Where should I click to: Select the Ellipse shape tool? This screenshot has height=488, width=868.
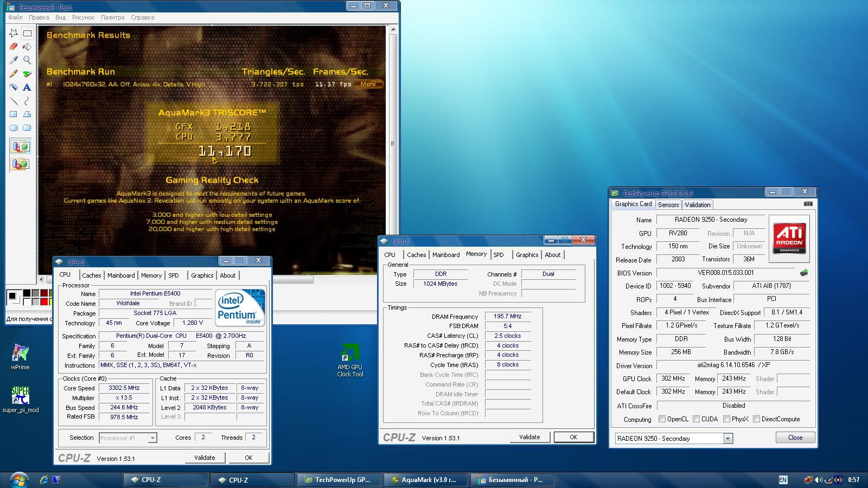14,127
